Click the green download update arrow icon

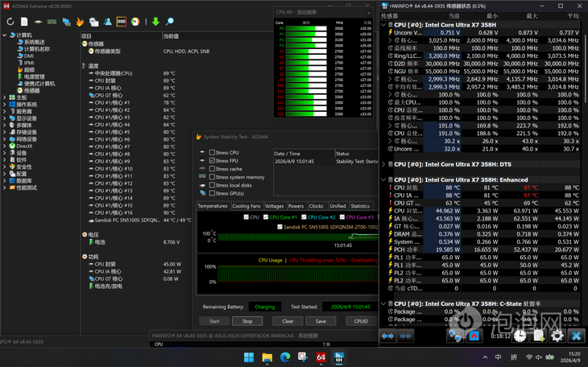[x=155, y=22]
